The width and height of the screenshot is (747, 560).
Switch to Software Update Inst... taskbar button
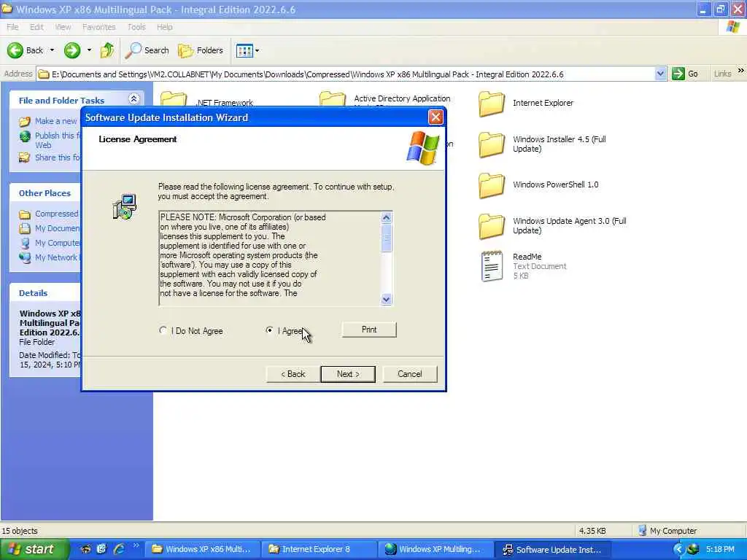552,550
